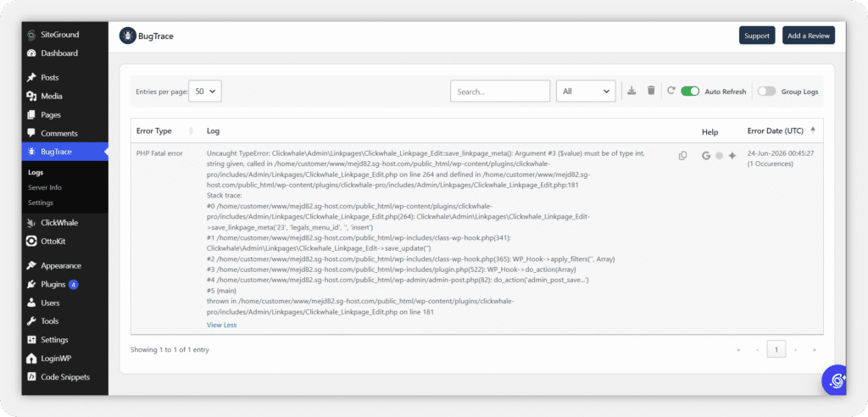868x417 pixels.
Task: Click the Search input field
Action: [x=500, y=92]
